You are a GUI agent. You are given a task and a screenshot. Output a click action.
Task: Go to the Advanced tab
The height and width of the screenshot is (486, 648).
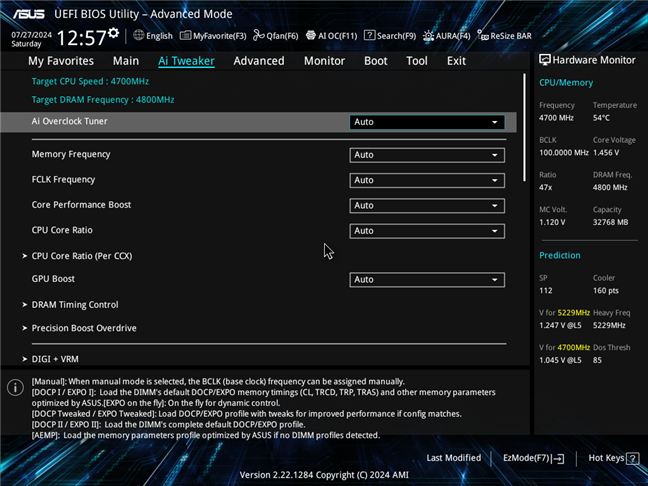[259, 61]
